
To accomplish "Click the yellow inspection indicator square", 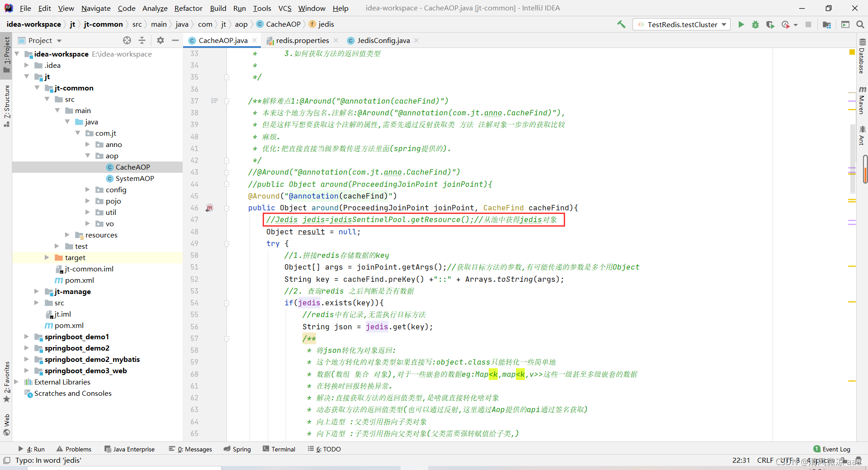I will (852, 52).
